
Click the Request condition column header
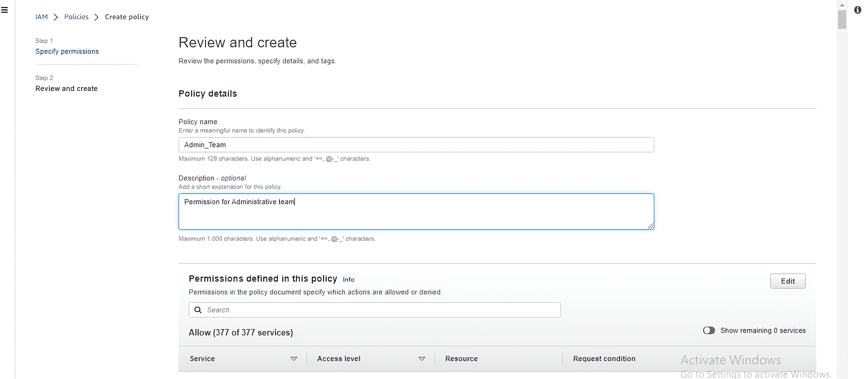point(604,359)
